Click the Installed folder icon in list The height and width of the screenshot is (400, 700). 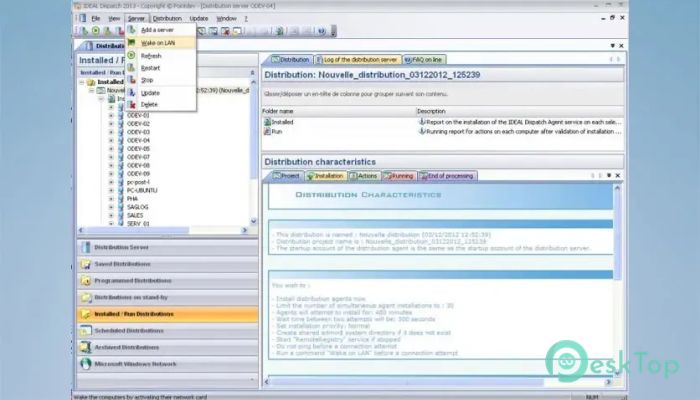[267, 122]
